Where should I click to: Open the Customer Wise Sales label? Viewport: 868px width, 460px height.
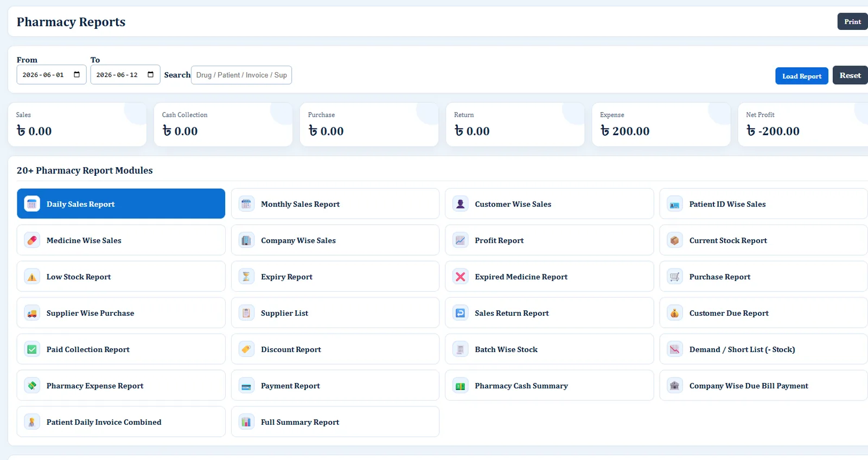[513, 204]
